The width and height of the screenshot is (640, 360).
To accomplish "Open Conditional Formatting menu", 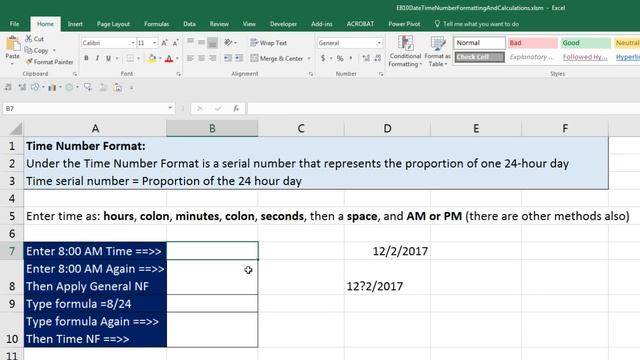I will [x=405, y=51].
